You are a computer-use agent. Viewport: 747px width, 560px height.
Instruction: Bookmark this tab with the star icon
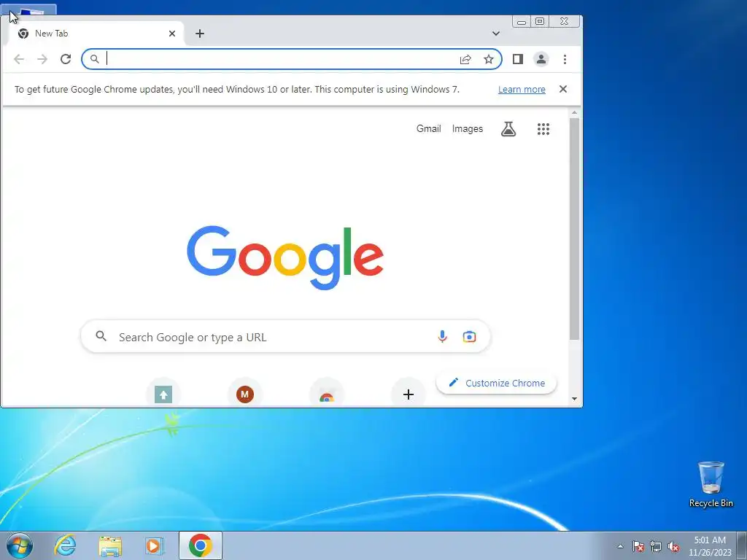pos(489,59)
